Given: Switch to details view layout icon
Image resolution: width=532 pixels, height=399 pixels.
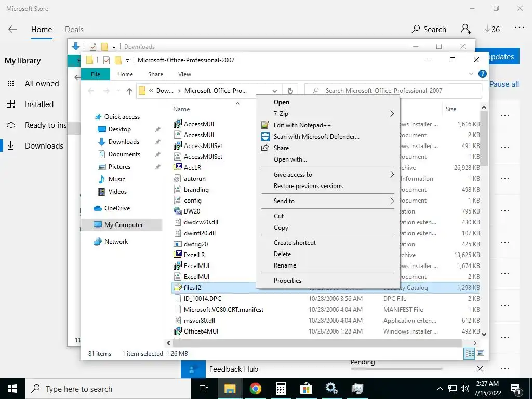Looking at the screenshot, I should pos(469,353).
